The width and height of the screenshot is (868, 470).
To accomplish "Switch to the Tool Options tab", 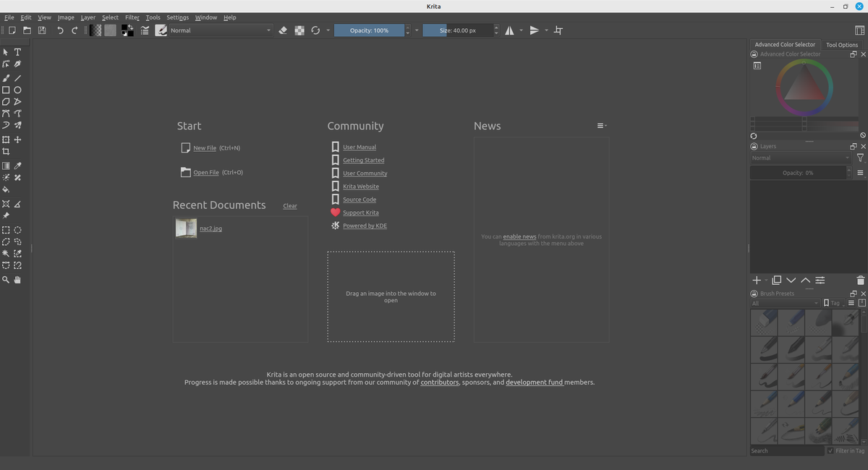I will (842, 45).
